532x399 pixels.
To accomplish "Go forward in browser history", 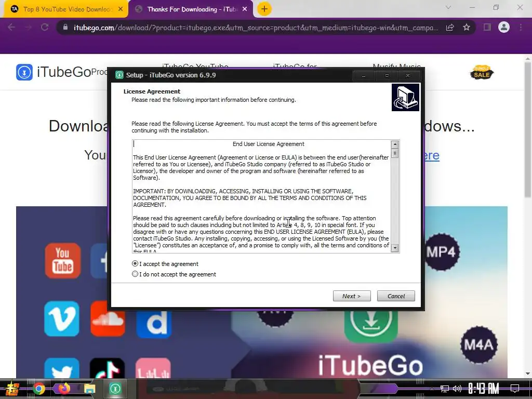I will click(x=28, y=27).
